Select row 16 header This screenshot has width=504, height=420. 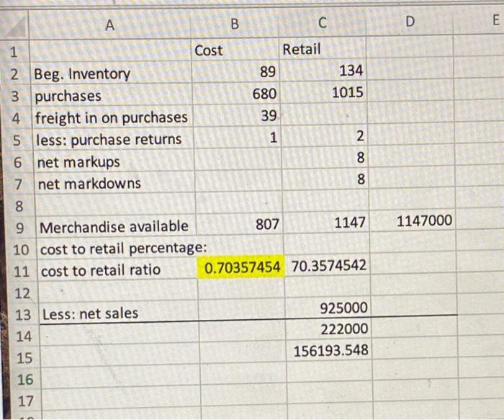click(x=25, y=380)
